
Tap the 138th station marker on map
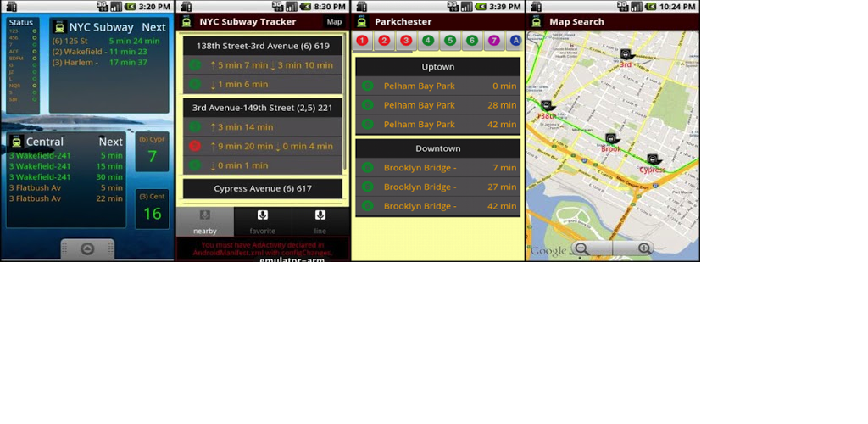[x=547, y=106]
